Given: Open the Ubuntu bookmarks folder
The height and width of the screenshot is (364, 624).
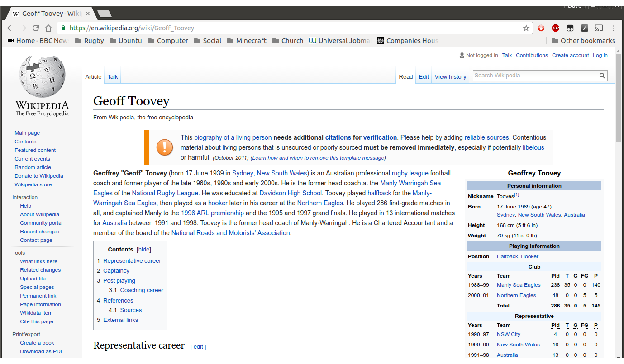Looking at the screenshot, I should tap(125, 41).
